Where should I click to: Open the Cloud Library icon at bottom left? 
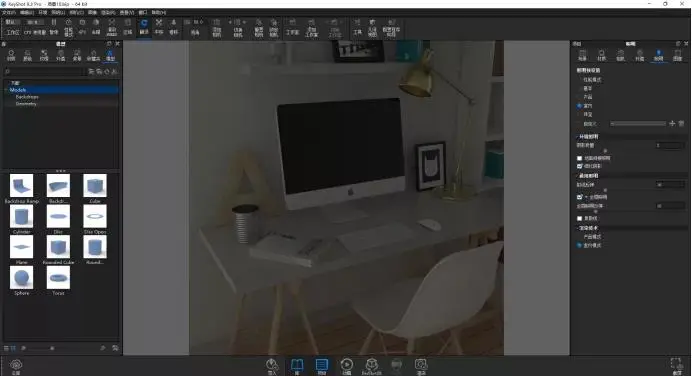(16, 366)
